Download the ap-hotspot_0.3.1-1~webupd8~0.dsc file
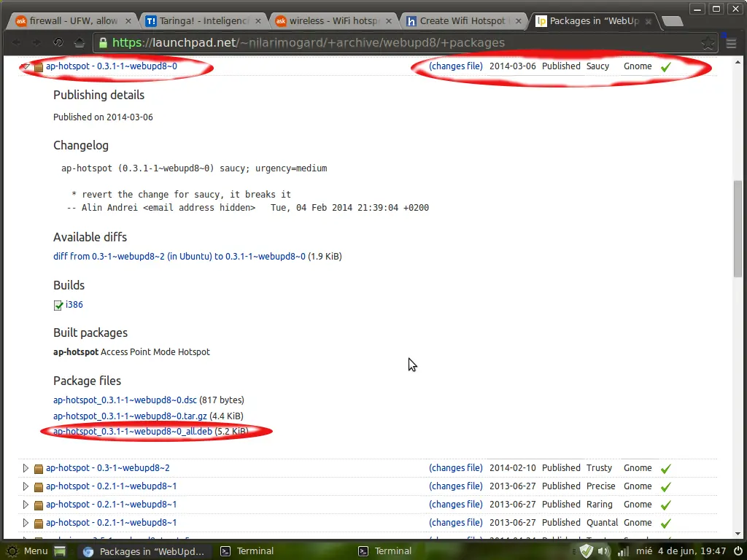The height and width of the screenshot is (560, 747). [x=125, y=400]
